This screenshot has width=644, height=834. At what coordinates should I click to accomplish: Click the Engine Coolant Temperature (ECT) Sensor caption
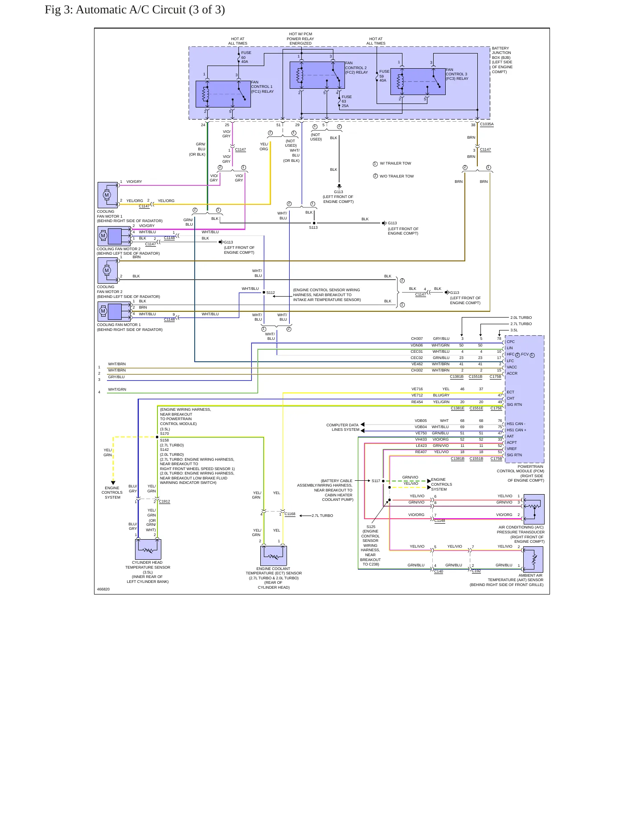(x=274, y=578)
